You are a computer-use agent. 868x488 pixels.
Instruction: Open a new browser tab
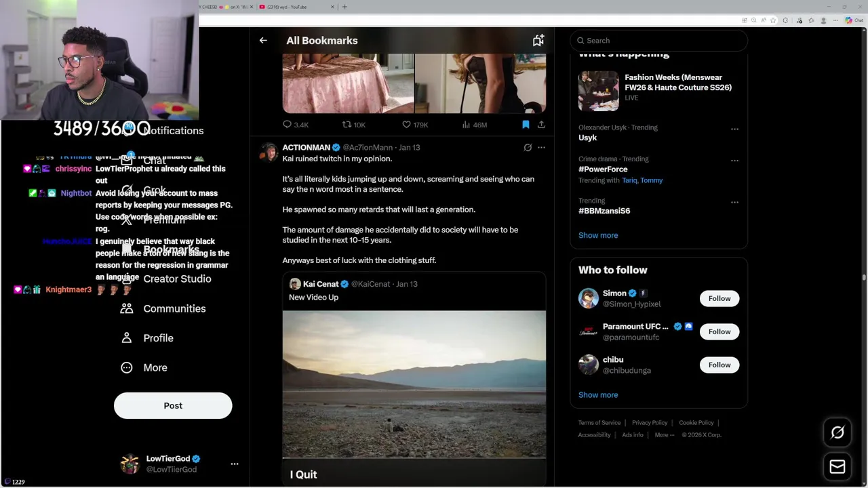[344, 7]
